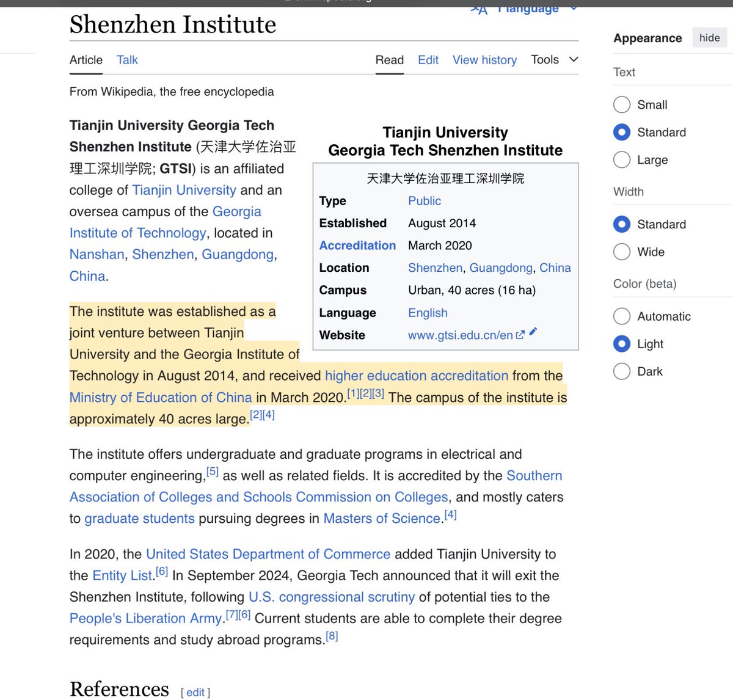The image size is (733, 700).
Task: Hide the Appearance panel
Action: (x=709, y=38)
